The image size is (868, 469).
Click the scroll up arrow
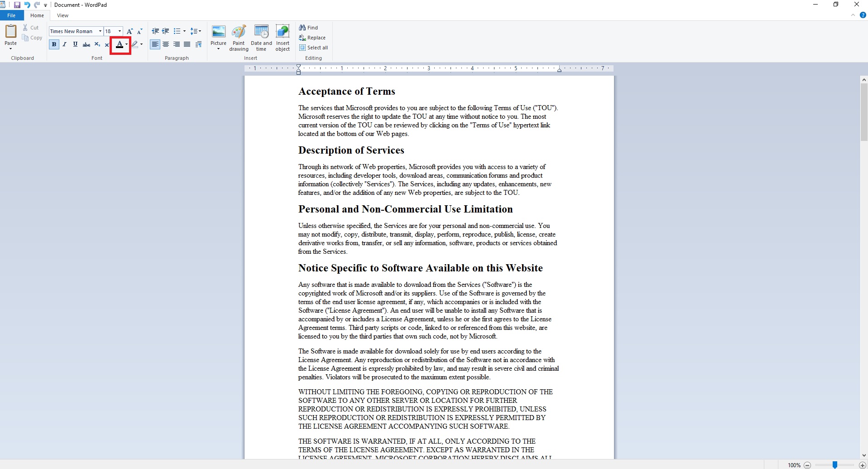(864, 80)
